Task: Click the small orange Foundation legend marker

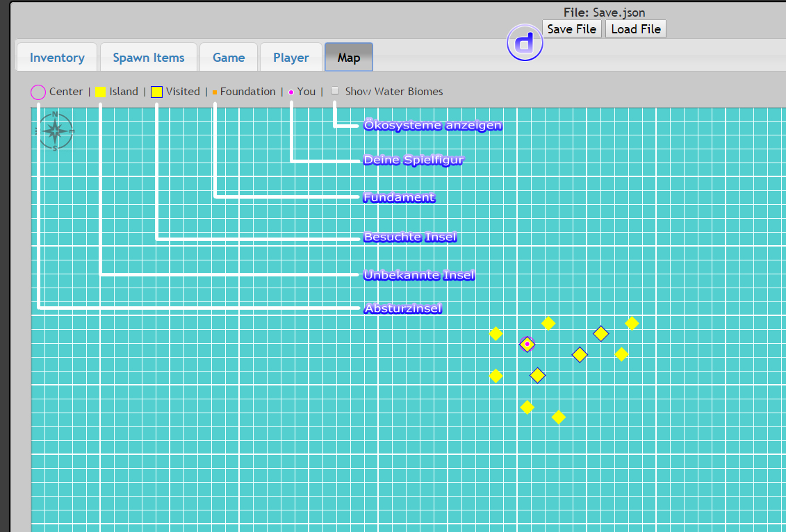Action: [215, 92]
